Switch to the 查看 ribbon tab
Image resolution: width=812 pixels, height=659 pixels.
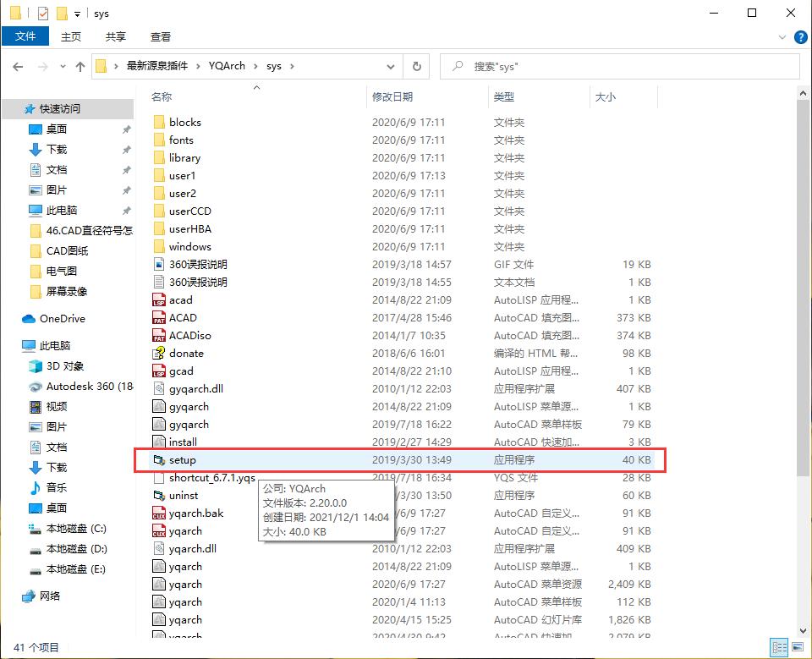point(161,36)
